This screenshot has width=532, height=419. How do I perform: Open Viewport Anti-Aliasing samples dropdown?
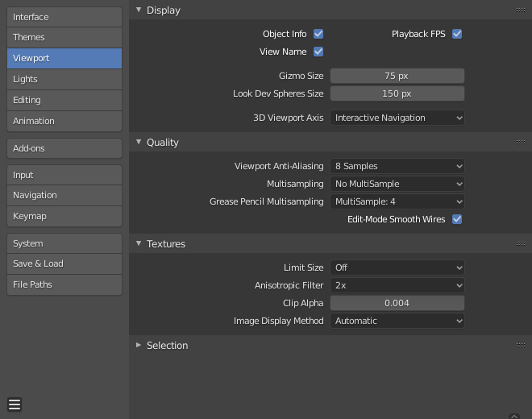click(397, 166)
